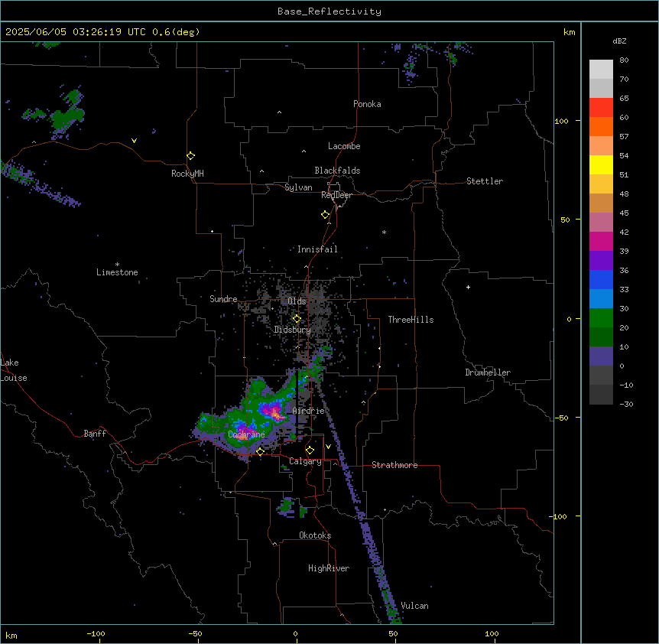Click the Olds label

297,301
